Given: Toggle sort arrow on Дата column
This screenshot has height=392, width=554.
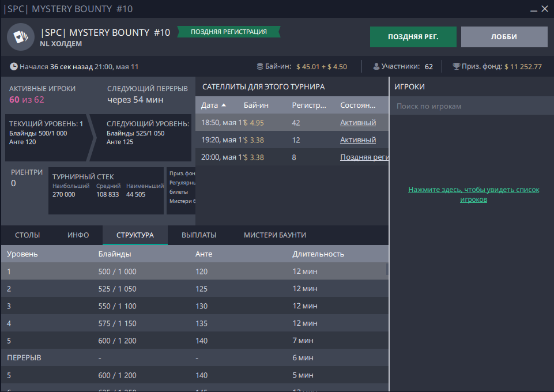Looking at the screenshot, I should (224, 105).
